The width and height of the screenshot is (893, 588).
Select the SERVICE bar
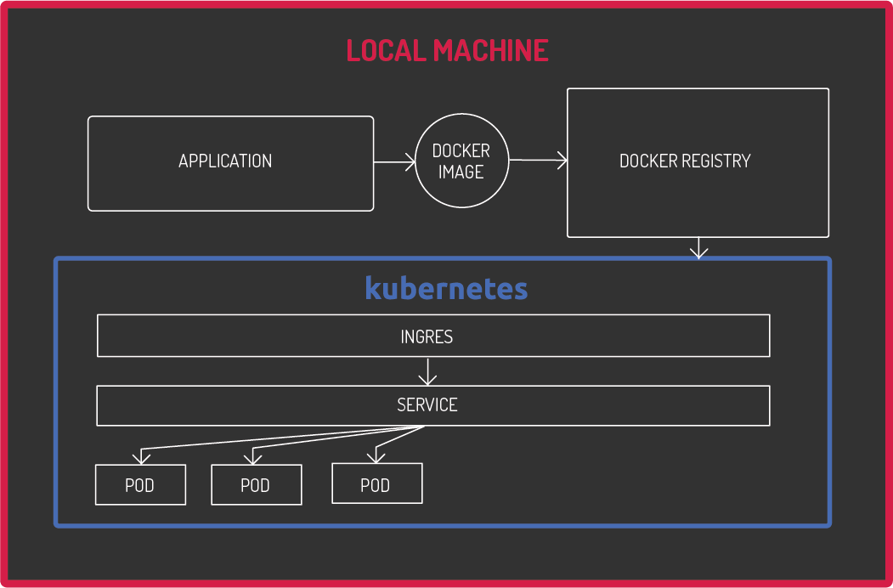433,405
